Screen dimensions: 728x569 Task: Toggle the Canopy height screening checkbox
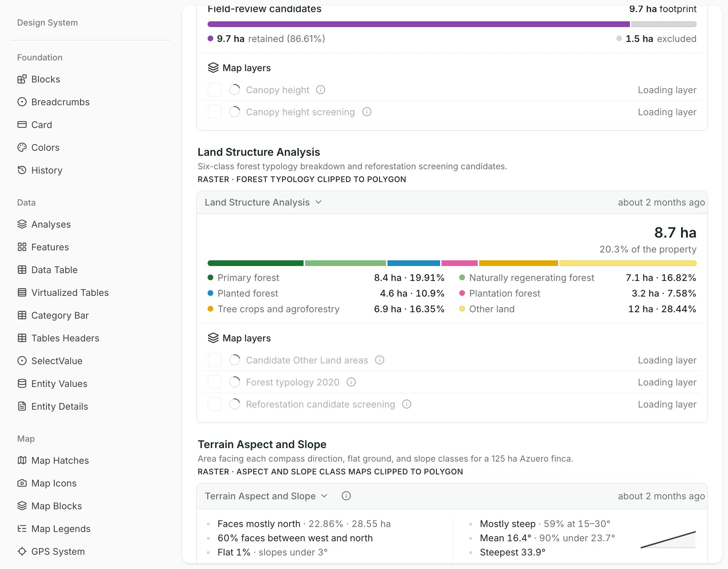point(215,112)
